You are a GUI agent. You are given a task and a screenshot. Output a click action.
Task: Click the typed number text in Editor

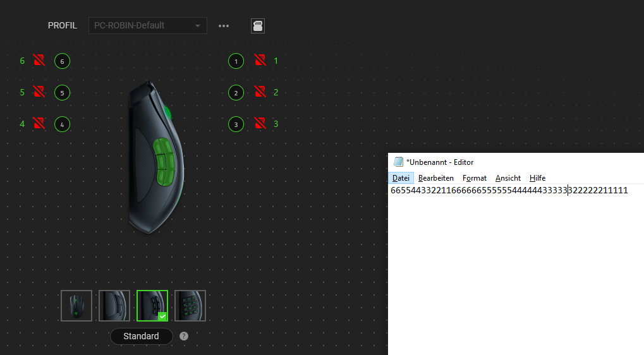[x=509, y=190]
